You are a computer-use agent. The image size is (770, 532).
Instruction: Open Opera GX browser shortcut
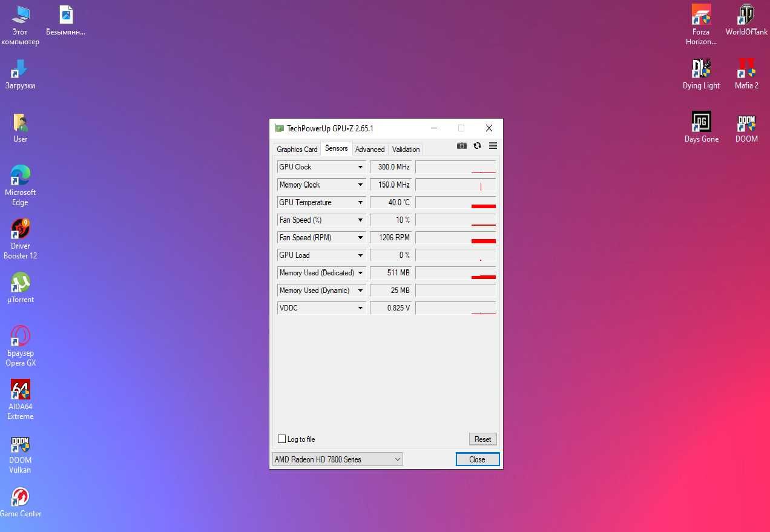(20, 346)
